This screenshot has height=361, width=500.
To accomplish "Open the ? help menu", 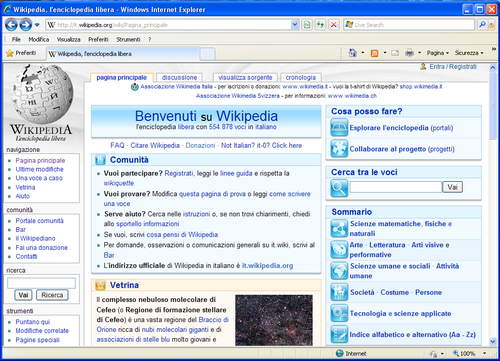I will [150, 39].
